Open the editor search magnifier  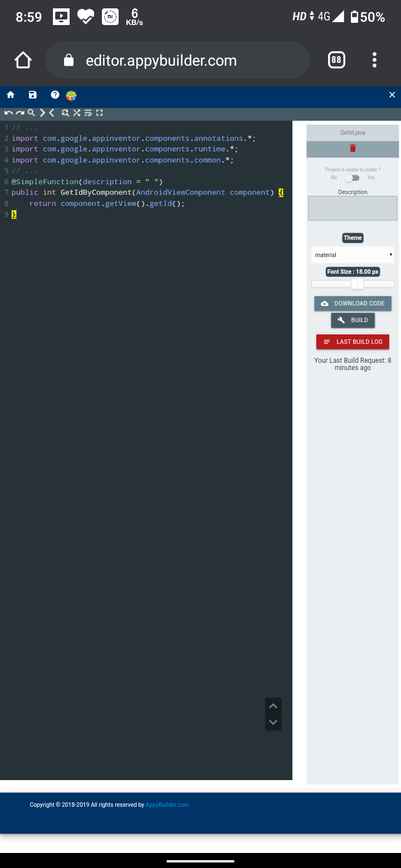31,113
